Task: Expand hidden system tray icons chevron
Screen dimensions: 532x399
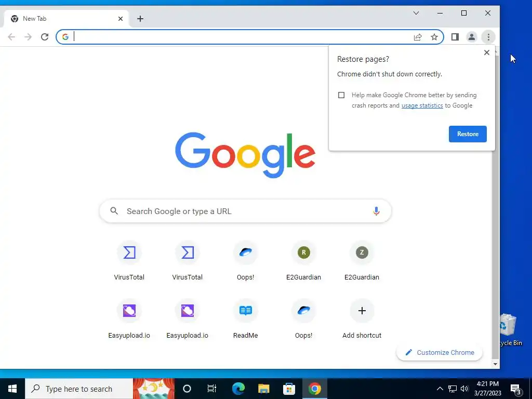Action: pos(440,389)
